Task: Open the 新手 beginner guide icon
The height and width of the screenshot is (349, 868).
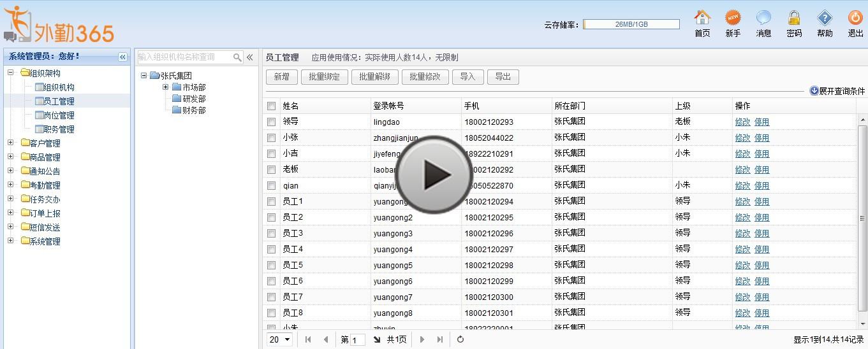Action: click(733, 18)
